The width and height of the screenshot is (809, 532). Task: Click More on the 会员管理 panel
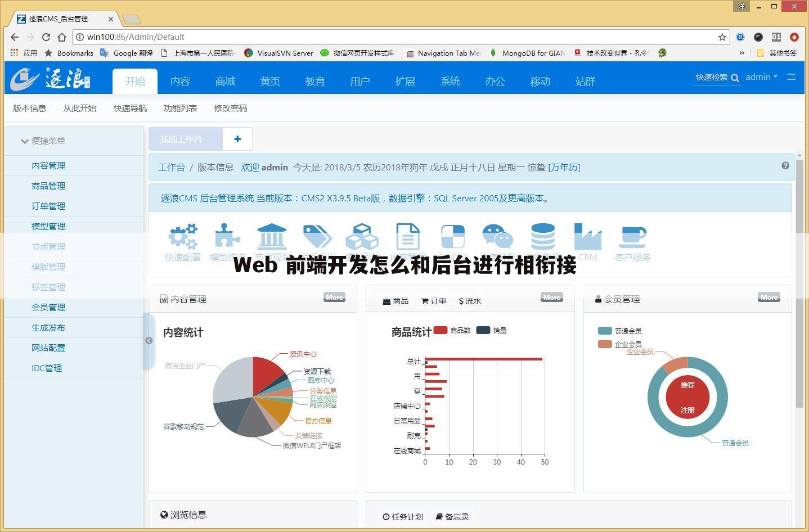coord(768,297)
